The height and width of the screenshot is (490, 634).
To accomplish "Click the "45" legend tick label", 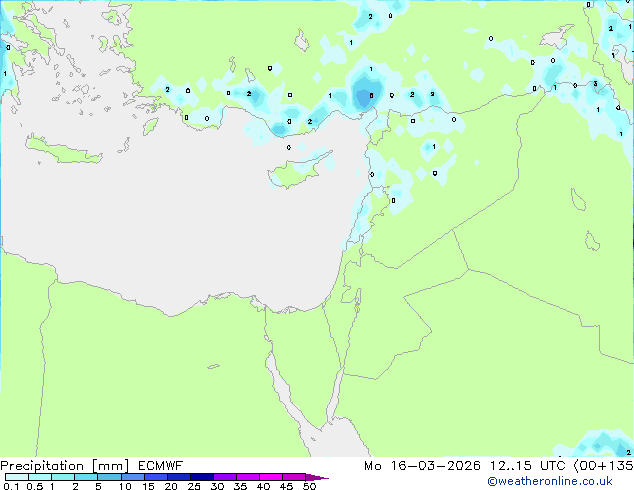I will coord(286,486).
